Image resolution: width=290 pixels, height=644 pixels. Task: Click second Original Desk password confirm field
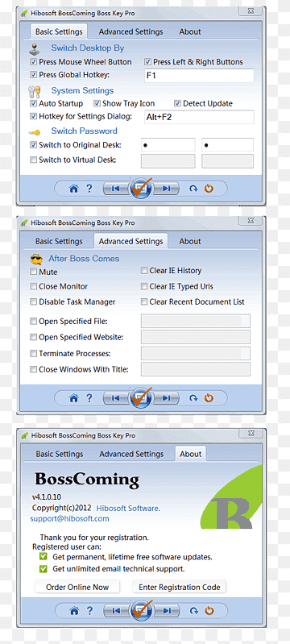[227, 145]
